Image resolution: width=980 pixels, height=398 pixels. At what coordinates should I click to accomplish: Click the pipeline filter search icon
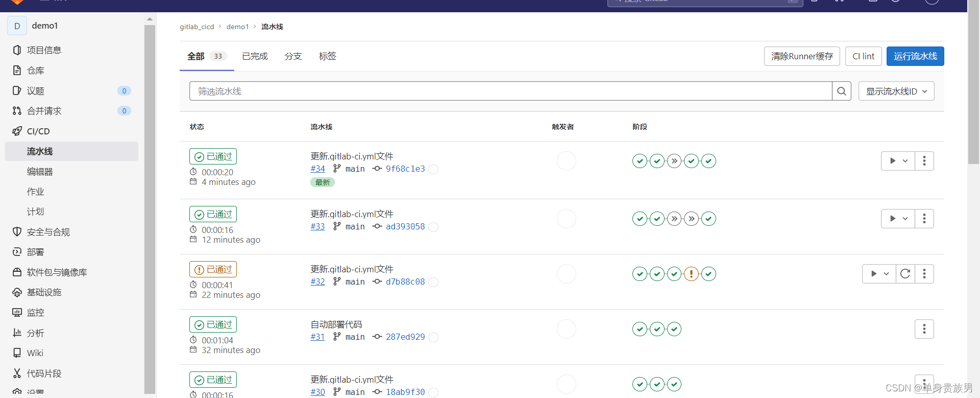(842, 91)
